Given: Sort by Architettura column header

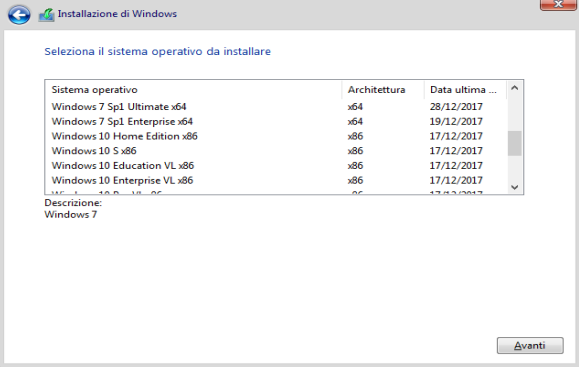Looking at the screenshot, I should tap(383, 90).
